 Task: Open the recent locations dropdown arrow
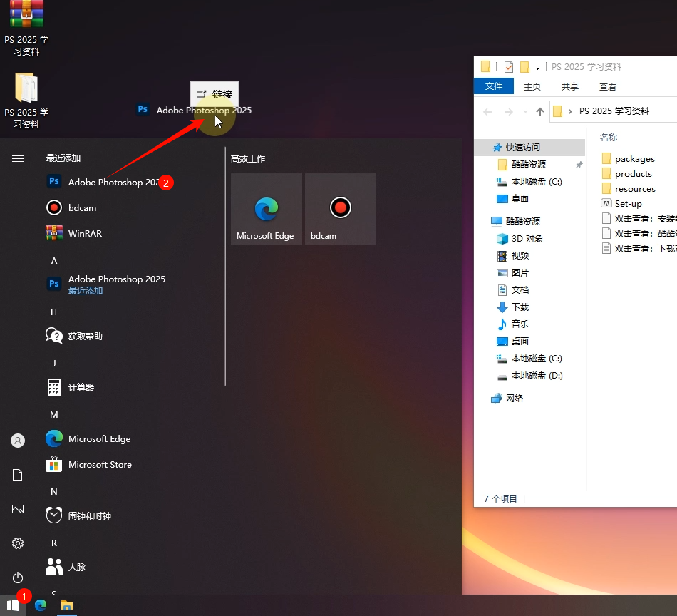526,112
